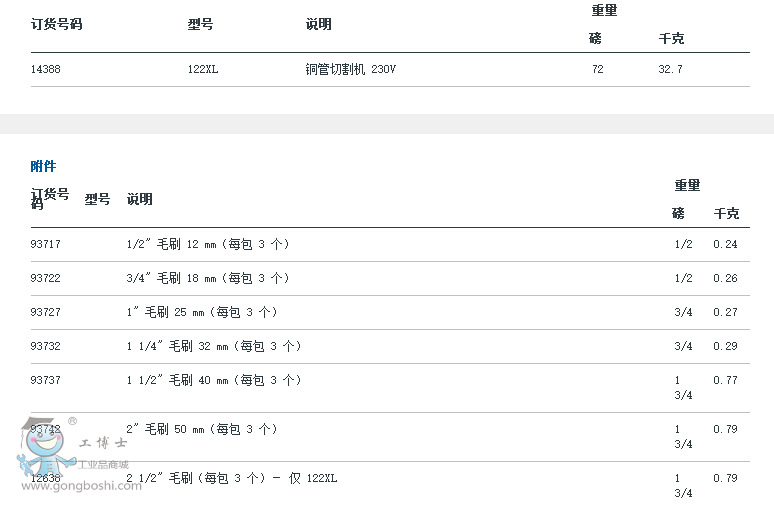Select the 3/4" 毛刷 18 mm description
This screenshot has width=774, height=505.
(x=208, y=278)
